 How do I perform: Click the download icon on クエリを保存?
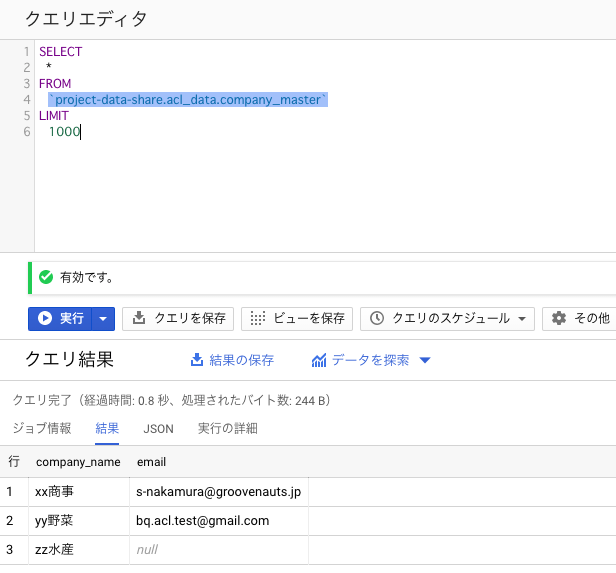(x=139, y=318)
